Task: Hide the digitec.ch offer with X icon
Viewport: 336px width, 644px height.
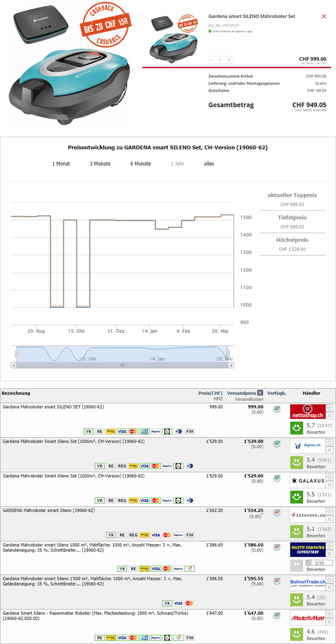Action: pyautogui.click(x=330, y=450)
